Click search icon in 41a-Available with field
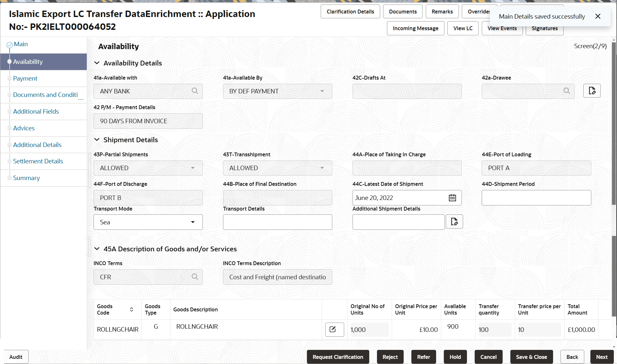617x364 pixels. click(x=195, y=91)
